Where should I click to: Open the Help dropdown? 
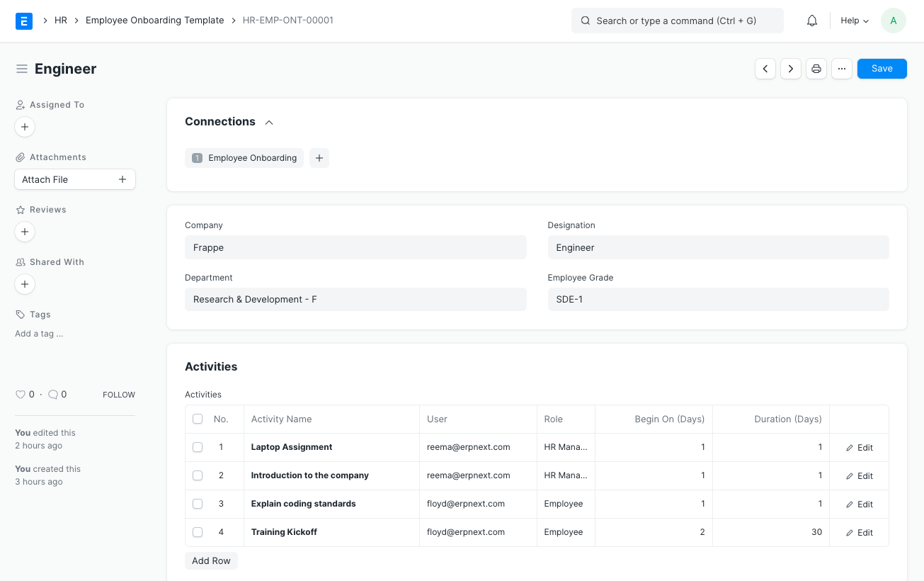click(x=854, y=21)
